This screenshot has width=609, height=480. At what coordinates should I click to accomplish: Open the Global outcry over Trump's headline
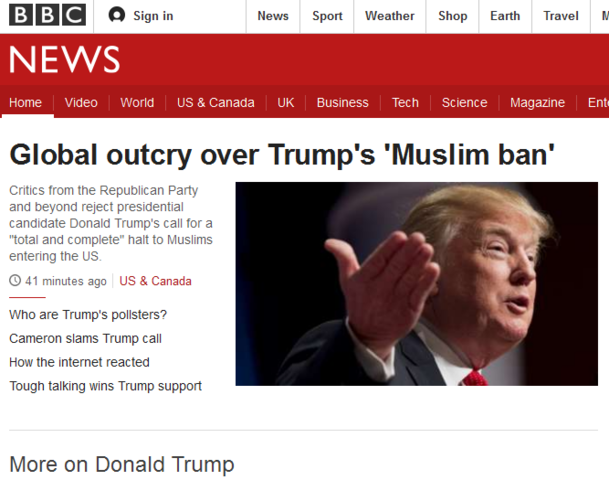click(x=282, y=155)
